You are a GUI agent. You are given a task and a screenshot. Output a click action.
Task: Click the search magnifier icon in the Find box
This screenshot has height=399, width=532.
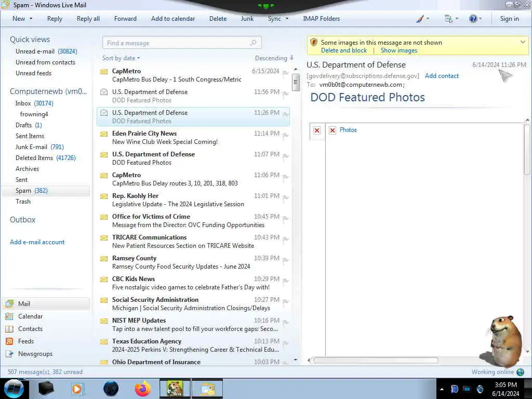click(x=253, y=43)
